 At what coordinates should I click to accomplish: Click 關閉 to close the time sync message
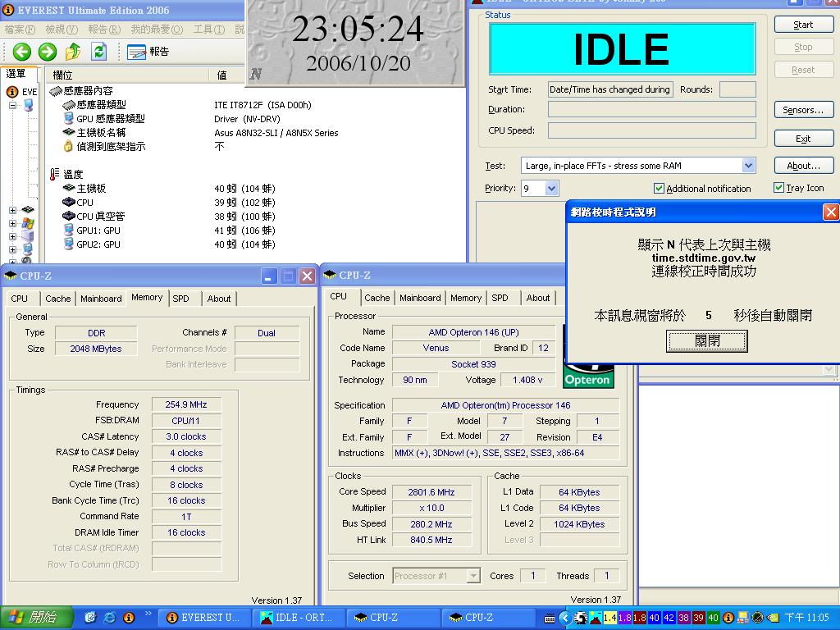coord(706,340)
